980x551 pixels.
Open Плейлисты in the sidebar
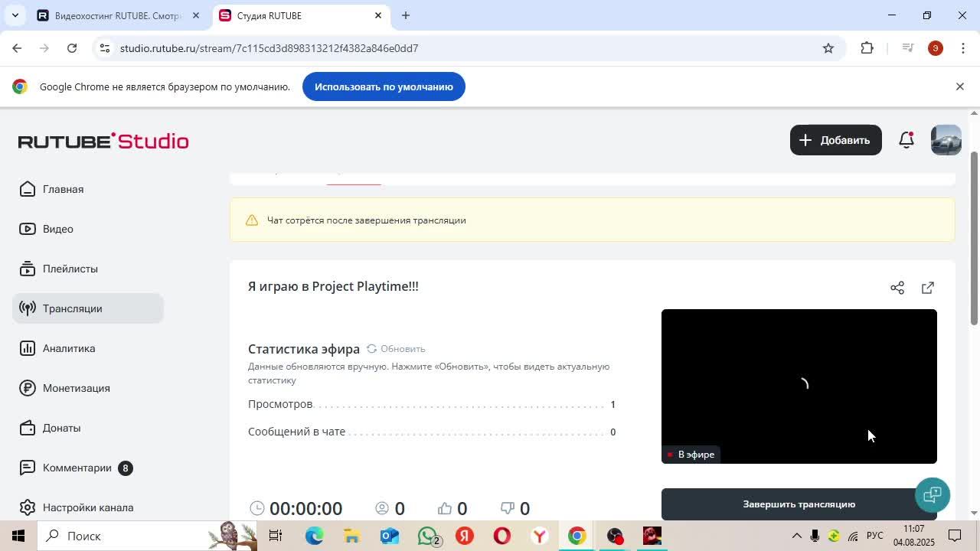pos(88,269)
